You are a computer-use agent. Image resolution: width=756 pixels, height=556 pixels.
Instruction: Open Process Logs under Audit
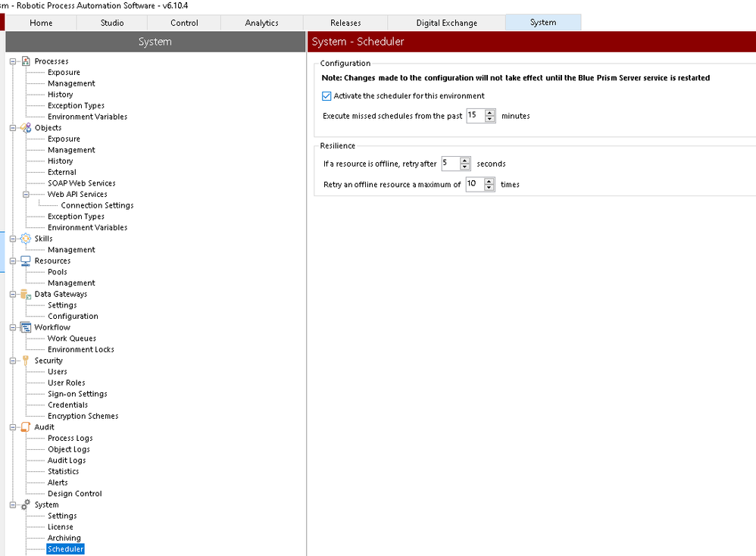coord(70,439)
